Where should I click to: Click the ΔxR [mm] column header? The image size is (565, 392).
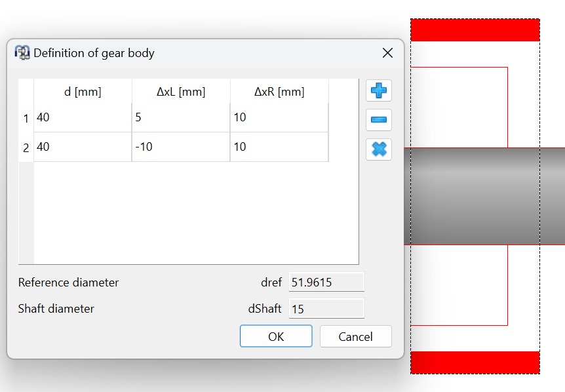[279, 92]
